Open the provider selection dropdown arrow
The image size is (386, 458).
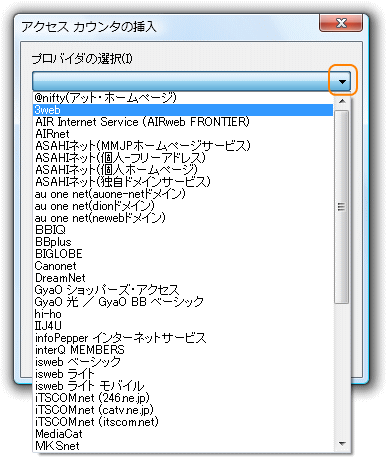tap(342, 81)
